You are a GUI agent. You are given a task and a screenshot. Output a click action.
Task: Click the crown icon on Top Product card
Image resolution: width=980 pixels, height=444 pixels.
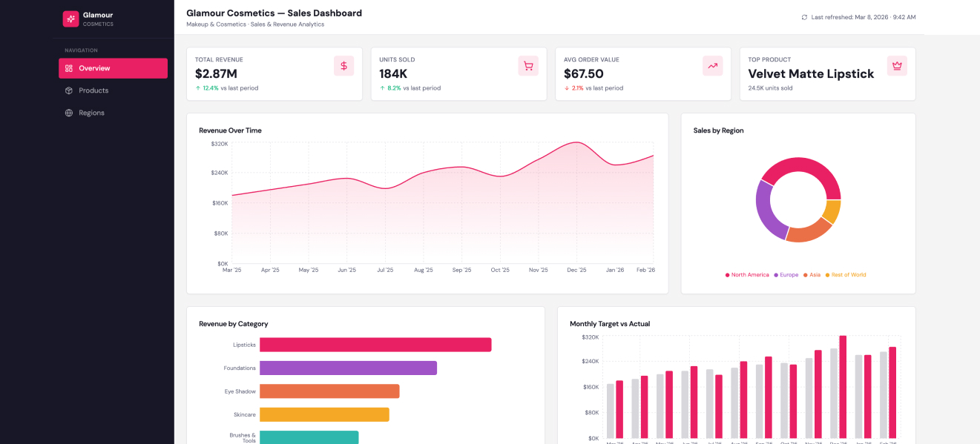click(x=897, y=66)
